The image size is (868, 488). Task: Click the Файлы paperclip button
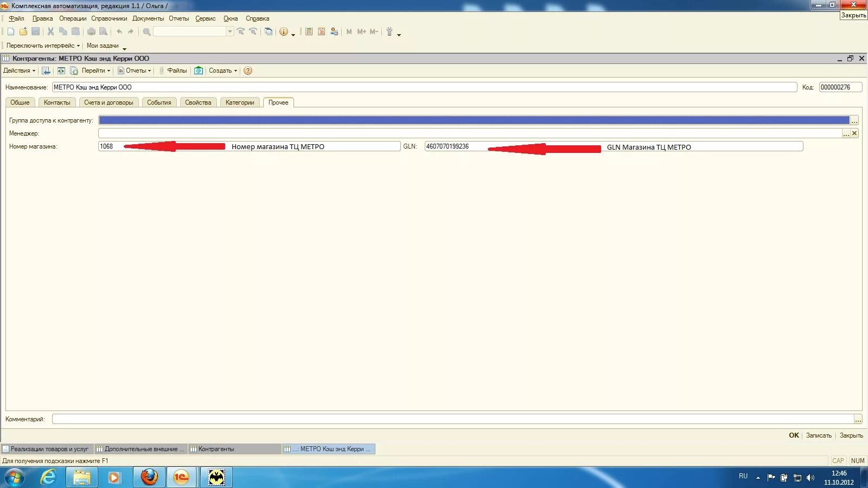pyautogui.click(x=173, y=70)
